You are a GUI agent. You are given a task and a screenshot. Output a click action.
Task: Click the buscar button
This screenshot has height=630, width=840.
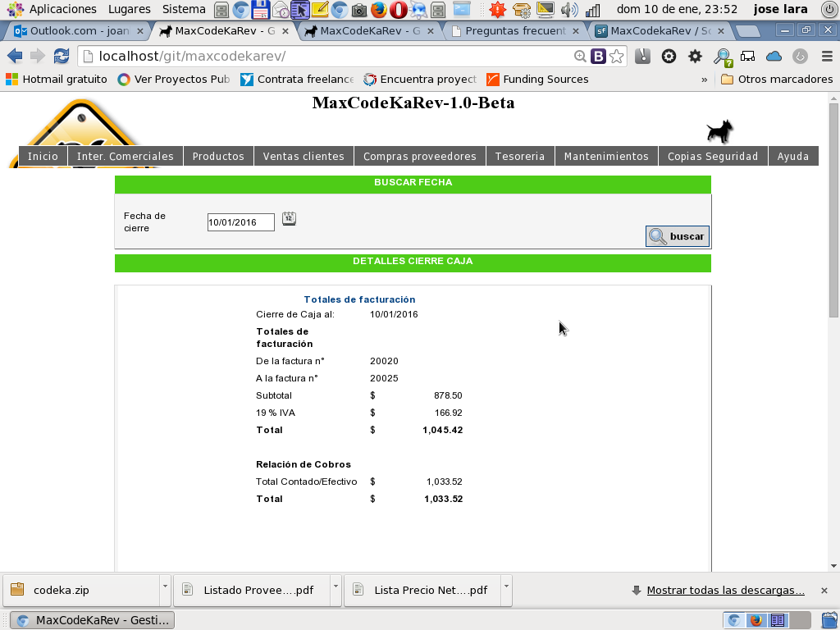point(677,236)
